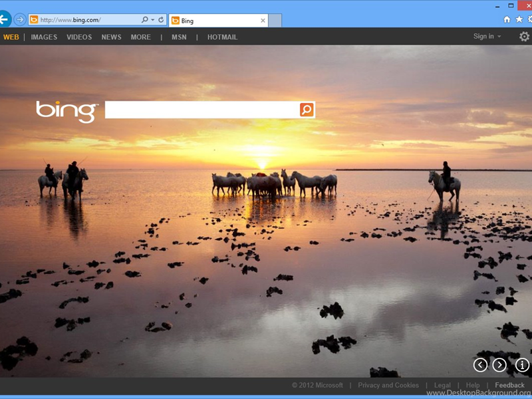Refresh the page using the reload icon

point(161,20)
